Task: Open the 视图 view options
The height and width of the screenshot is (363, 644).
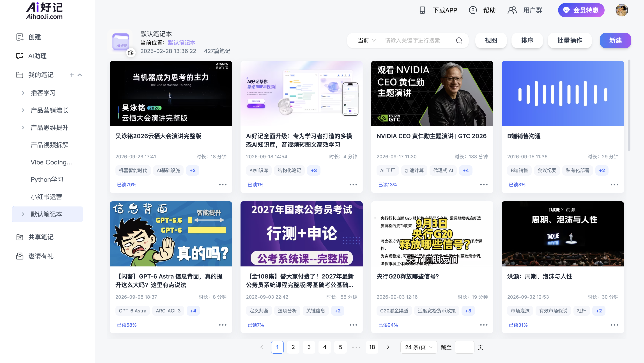Action: point(491,41)
